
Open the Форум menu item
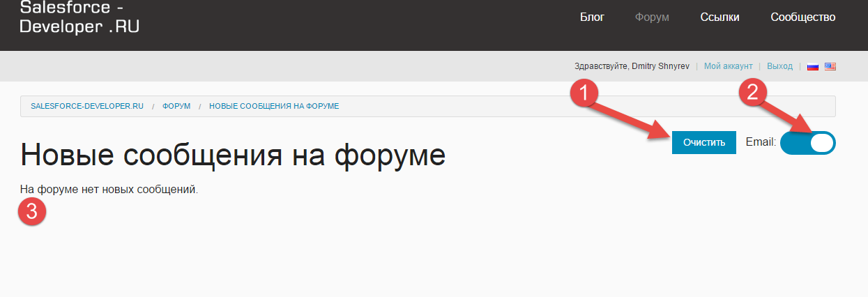pos(652,17)
